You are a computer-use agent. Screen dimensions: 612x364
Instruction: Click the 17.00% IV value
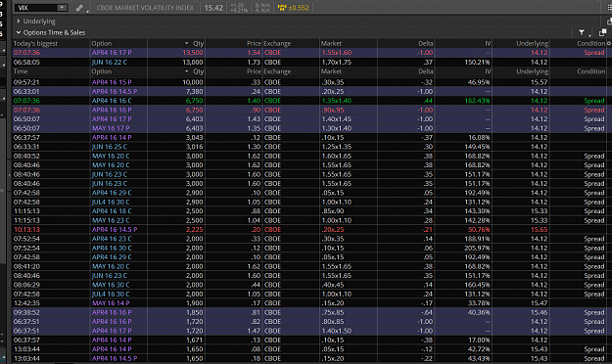[x=479, y=341]
